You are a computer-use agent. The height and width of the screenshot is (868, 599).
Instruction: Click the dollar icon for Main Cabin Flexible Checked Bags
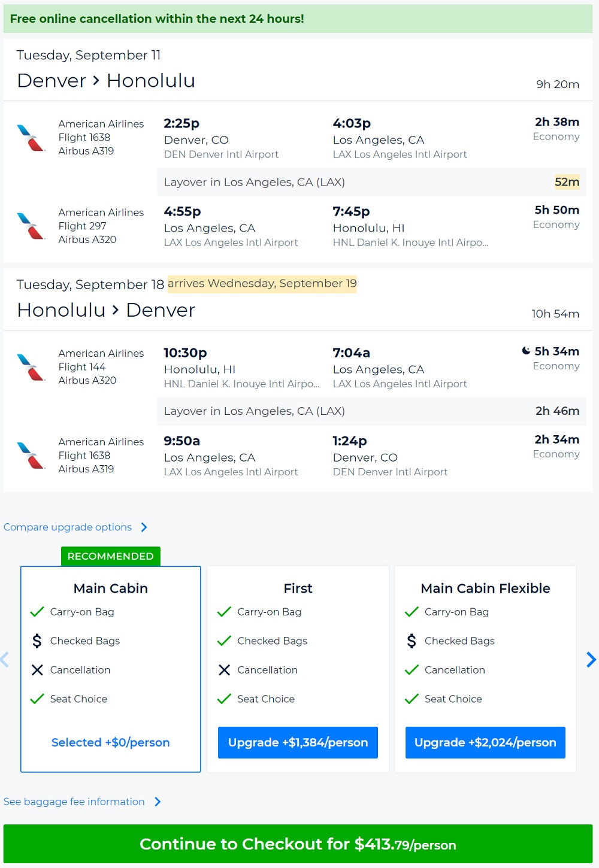(412, 641)
